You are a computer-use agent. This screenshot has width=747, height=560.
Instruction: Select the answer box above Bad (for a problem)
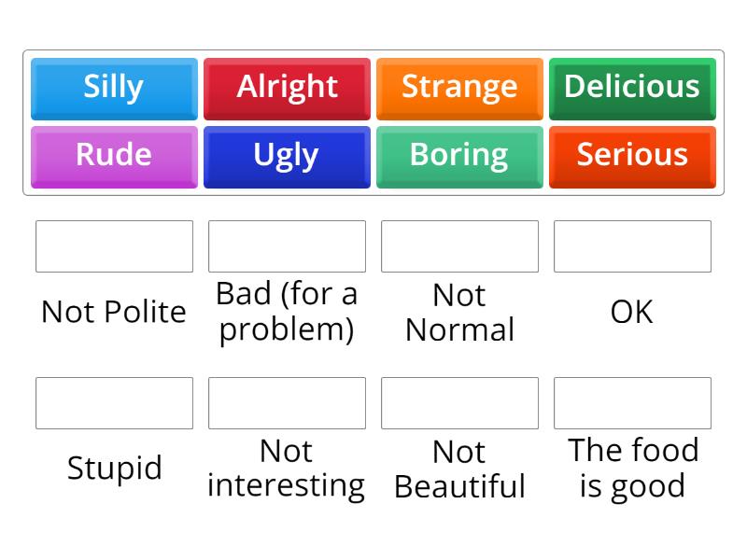[287, 246]
